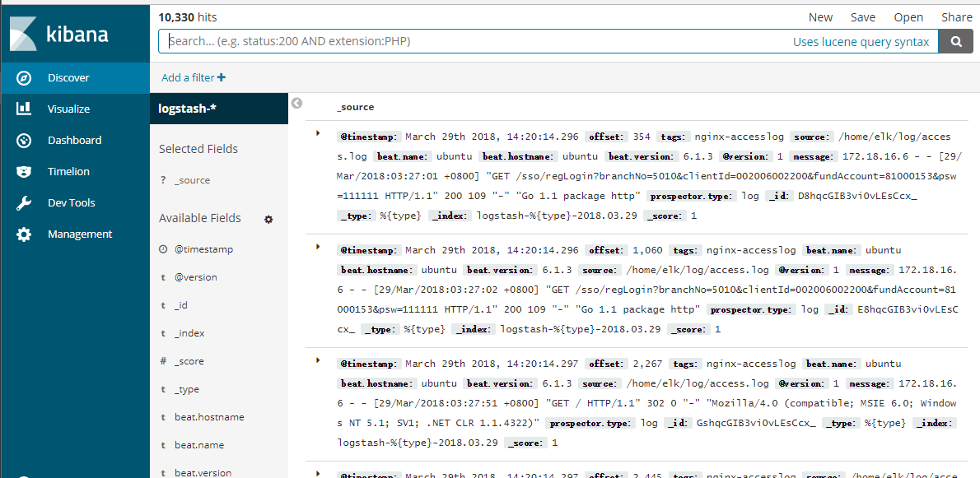The height and width of the screenshot is (478, 980).
Task: Add a filter
Action: click(194, 78)
